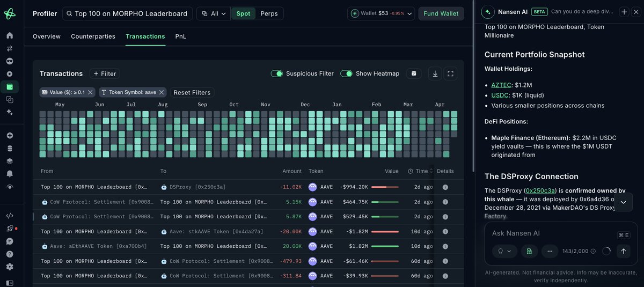Click the Amount column header
This screenshot has height=287, width=644.
[292, 171]
